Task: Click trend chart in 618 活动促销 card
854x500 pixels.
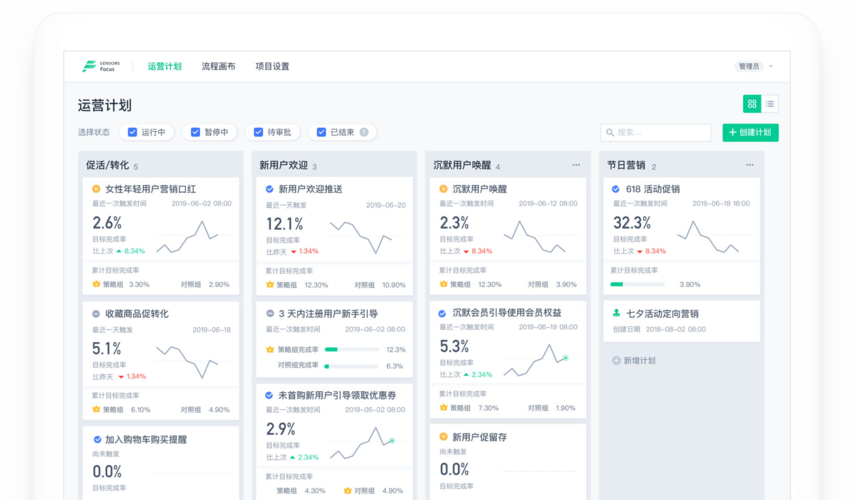Action: click(708, 236)
